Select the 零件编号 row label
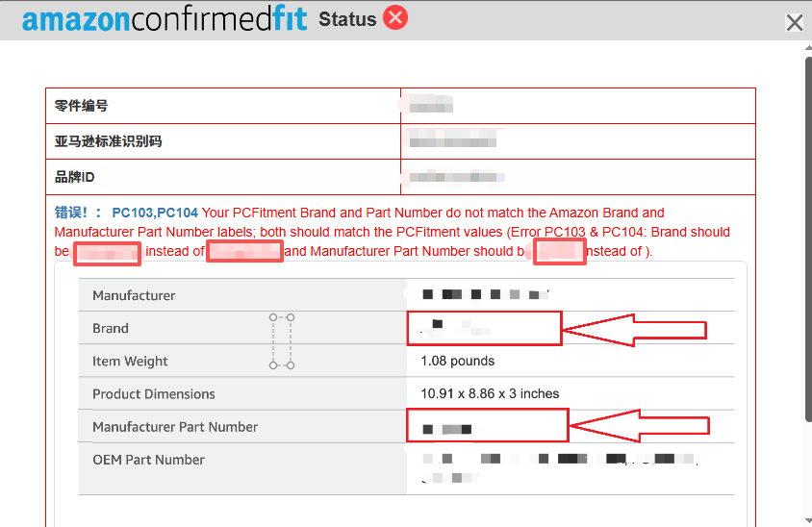This screenshot has height=527, width=812. [82, 106]
